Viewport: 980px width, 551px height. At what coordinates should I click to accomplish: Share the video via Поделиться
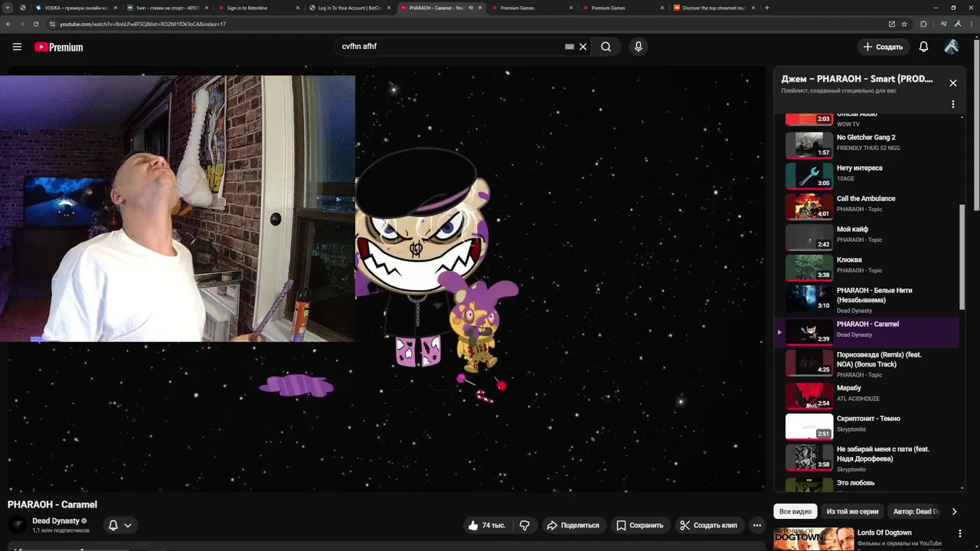573,525
